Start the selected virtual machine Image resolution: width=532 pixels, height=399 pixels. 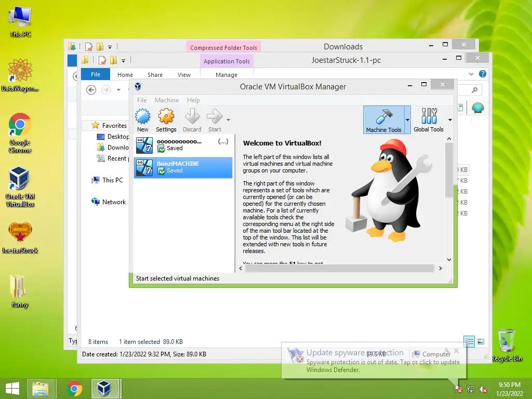coord(215,120)
